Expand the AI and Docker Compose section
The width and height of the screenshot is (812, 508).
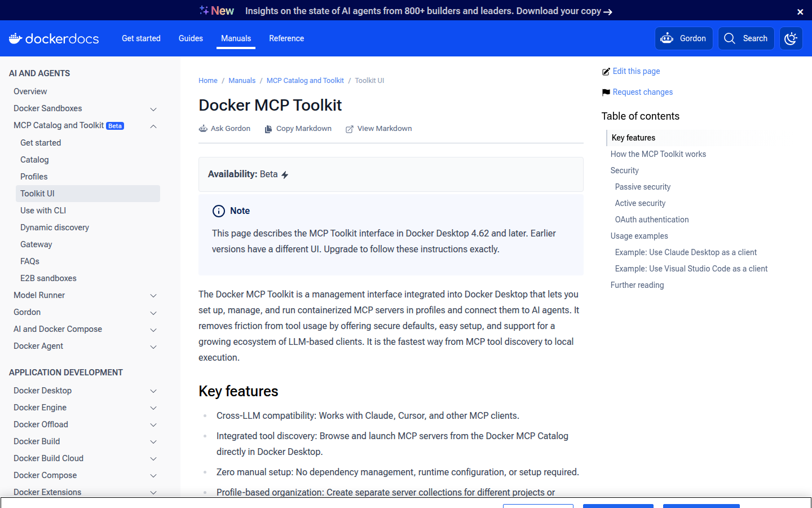(x=153, y=330)
